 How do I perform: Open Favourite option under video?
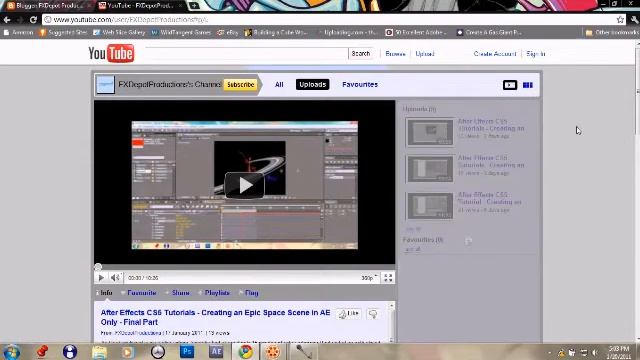pos(142,293)
